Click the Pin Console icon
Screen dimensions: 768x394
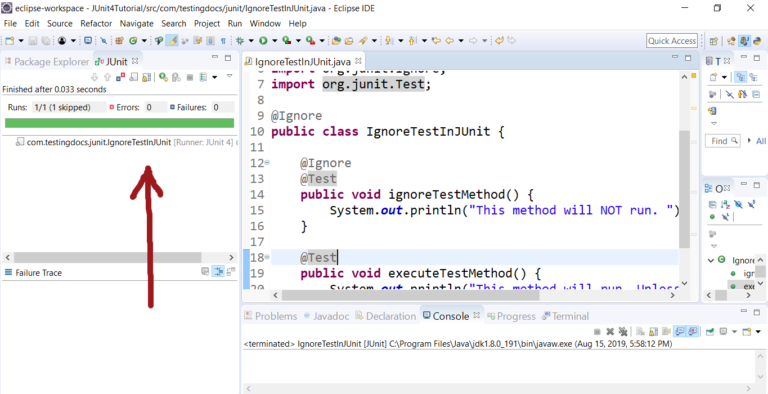pos(710,332)
